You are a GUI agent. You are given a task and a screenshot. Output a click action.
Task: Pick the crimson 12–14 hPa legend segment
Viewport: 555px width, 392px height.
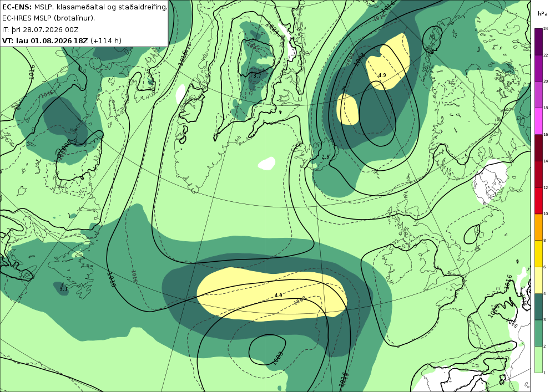(x=539, y=174)
